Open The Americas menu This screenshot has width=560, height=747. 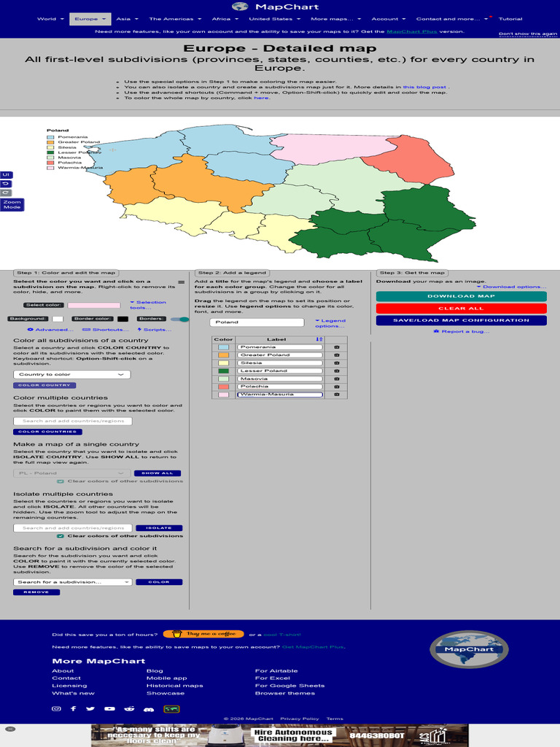pos(175,19)
